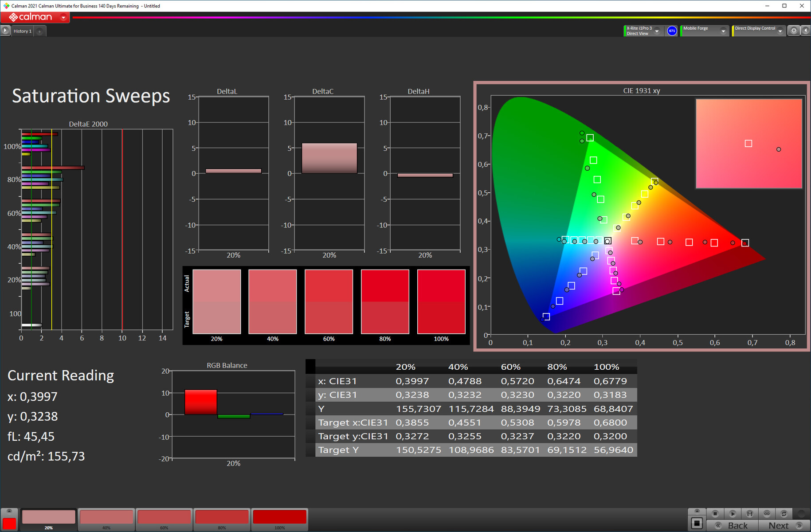This screenshot has width=811, height=532.
Task: Click the 20% Actual/Target comparison swatch
Action: tap(217, 301)
